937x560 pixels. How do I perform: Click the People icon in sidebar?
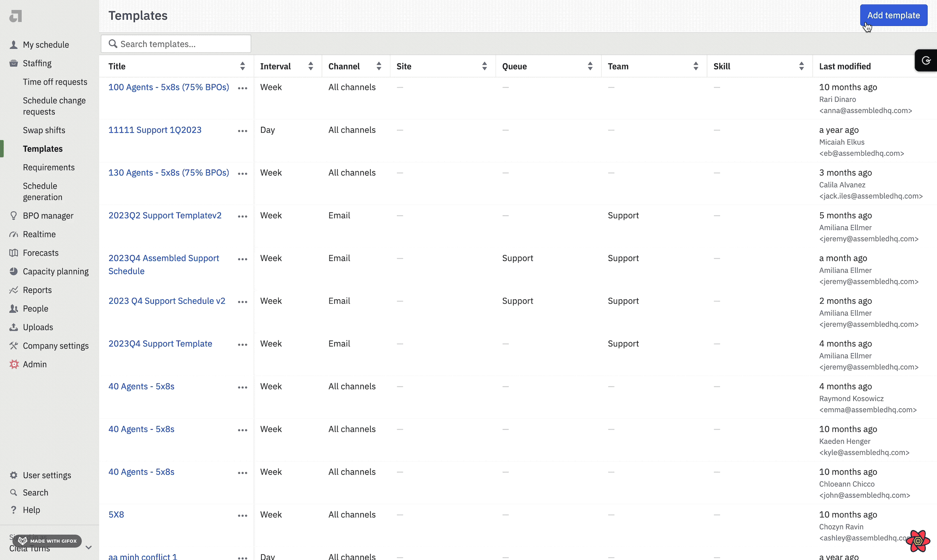[14, 309]
